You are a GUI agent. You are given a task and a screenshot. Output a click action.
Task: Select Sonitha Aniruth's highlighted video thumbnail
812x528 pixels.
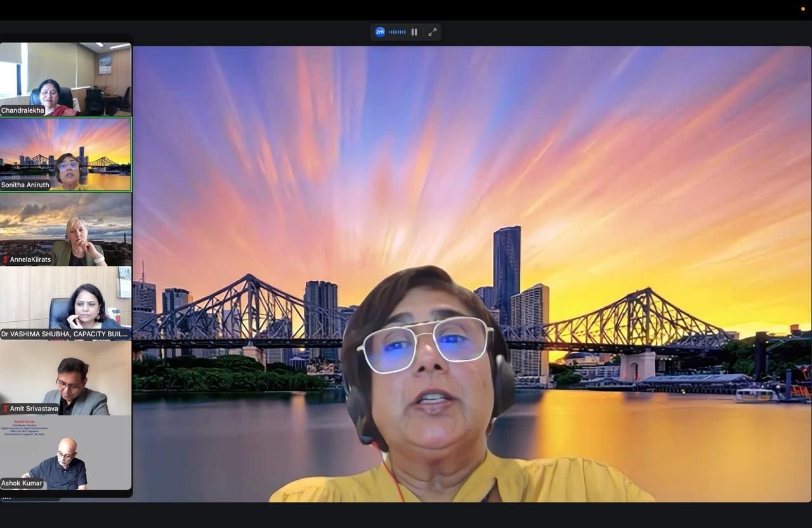65,154
